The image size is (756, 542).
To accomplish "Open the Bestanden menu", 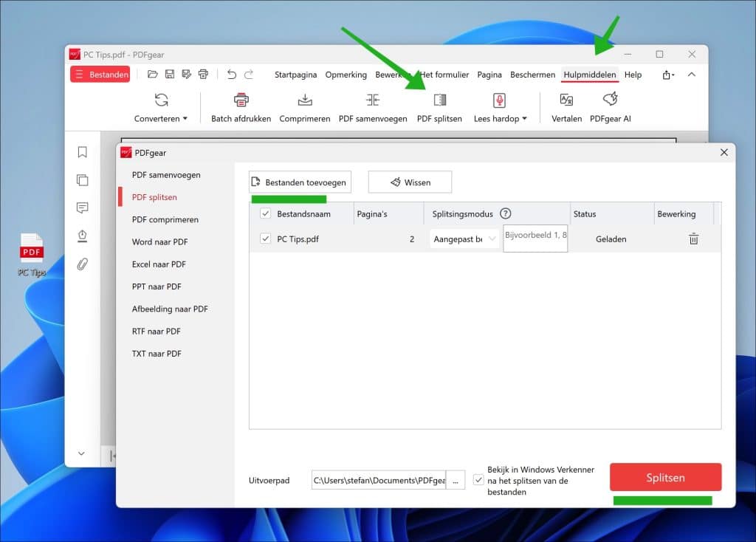I will click(100, 75).
